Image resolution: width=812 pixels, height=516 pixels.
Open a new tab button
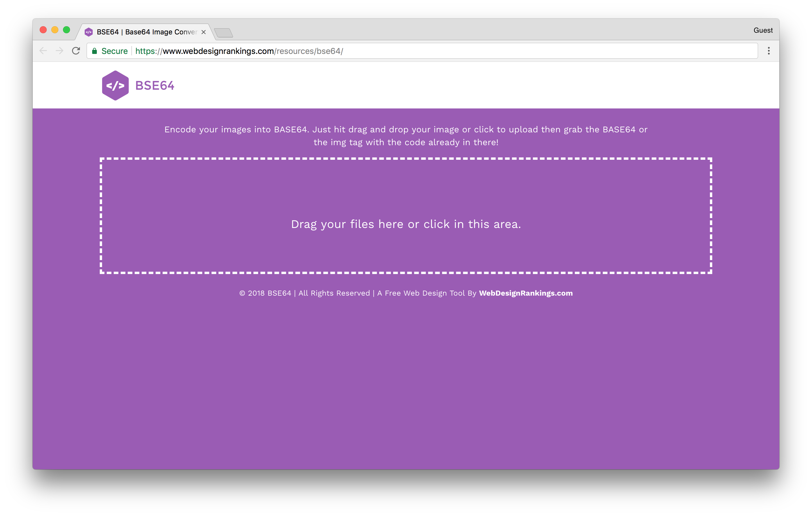pyautogui.click(x=223, y=33)
